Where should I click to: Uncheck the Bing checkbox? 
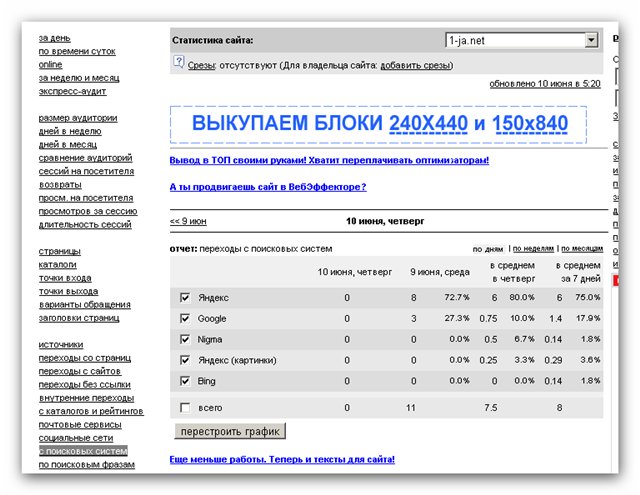click(x=184, y=381)
